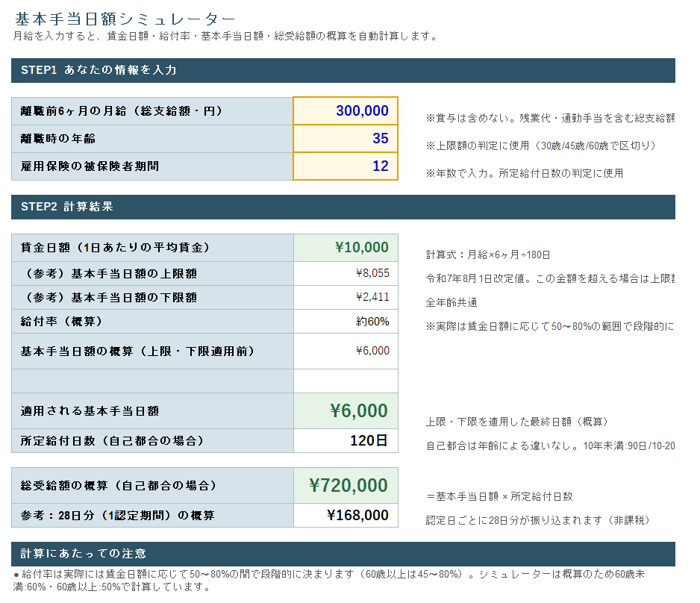
Task: Click the 雇用保険の被保険者期間 label cell
Action: [152, 166]
